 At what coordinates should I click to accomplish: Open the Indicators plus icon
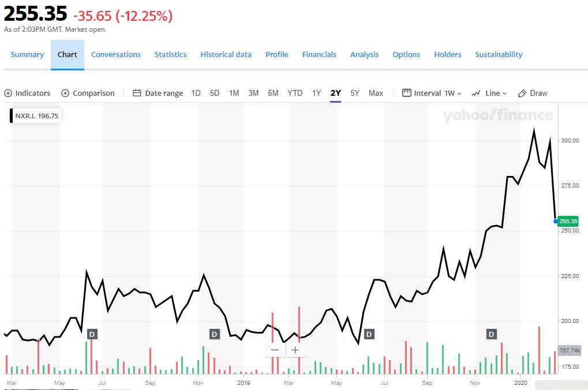8,93
